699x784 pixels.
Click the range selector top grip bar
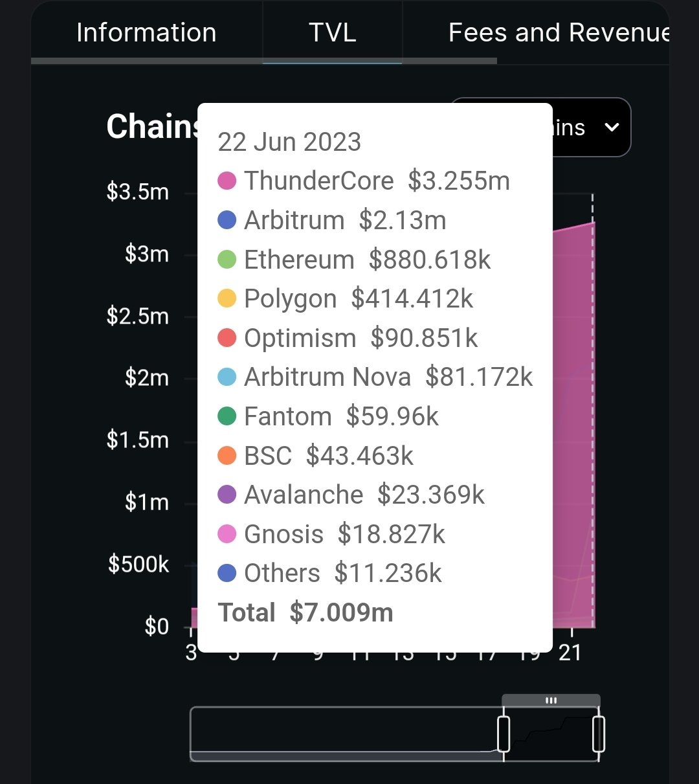click(x=551, y=700)
